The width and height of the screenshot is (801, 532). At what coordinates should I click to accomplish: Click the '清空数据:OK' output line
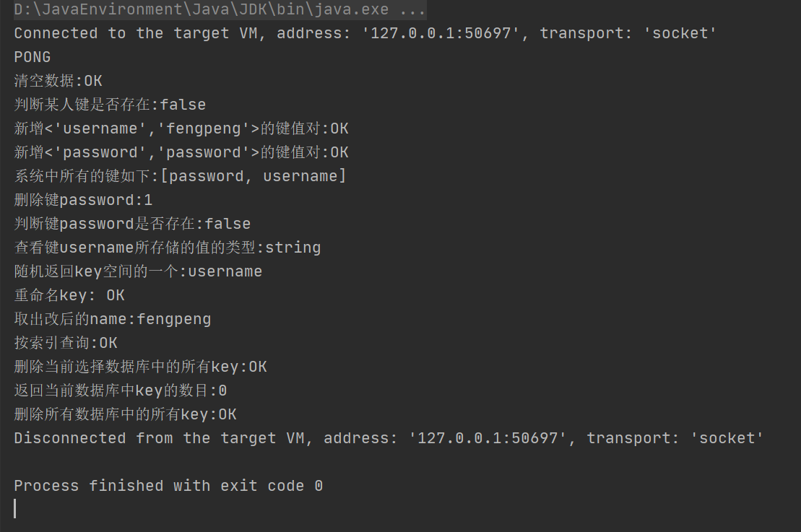point(59,81)
